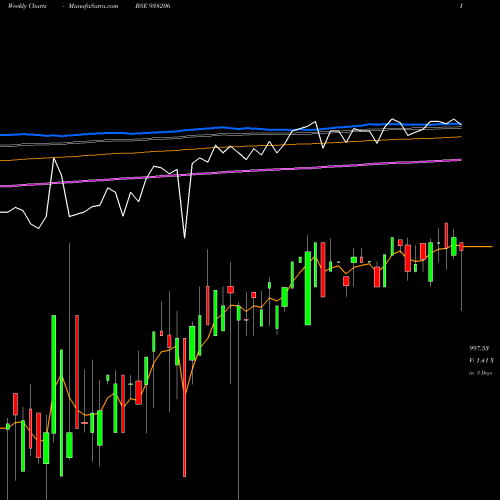The image size is (500, 500).
Task: Click the 997.53 price value
Action: tap(479, 348)
